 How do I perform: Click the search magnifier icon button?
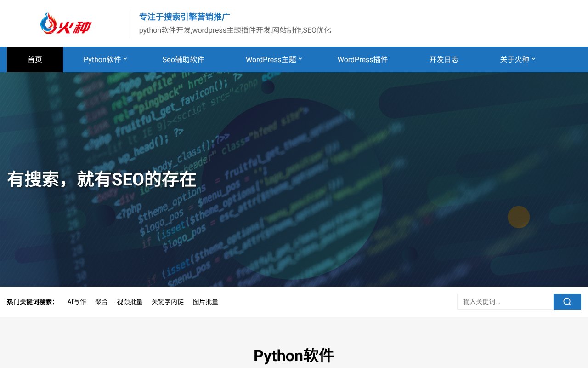click(567, 302)
